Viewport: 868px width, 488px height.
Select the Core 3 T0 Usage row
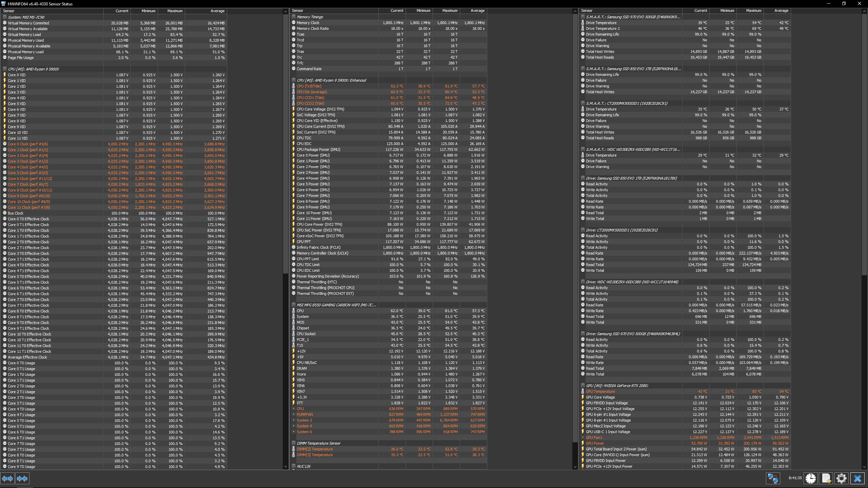[114, 398]
